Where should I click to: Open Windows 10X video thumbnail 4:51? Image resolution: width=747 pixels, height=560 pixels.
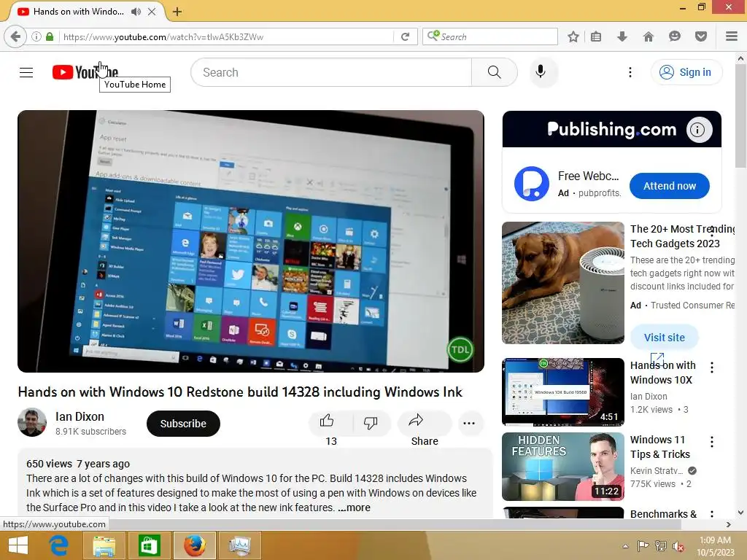click(563, 392)
